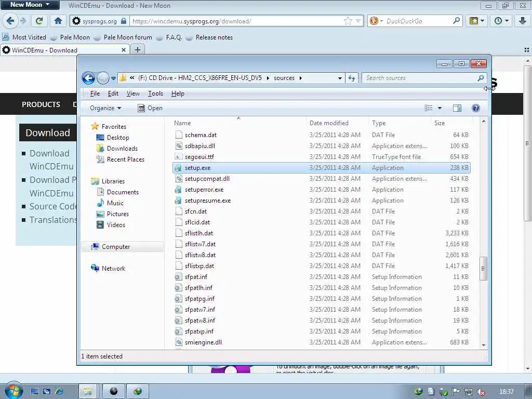Open the URL bar history dropdown arrow
Viewport: 532px width, 399px height.
(x=358, y=21)
